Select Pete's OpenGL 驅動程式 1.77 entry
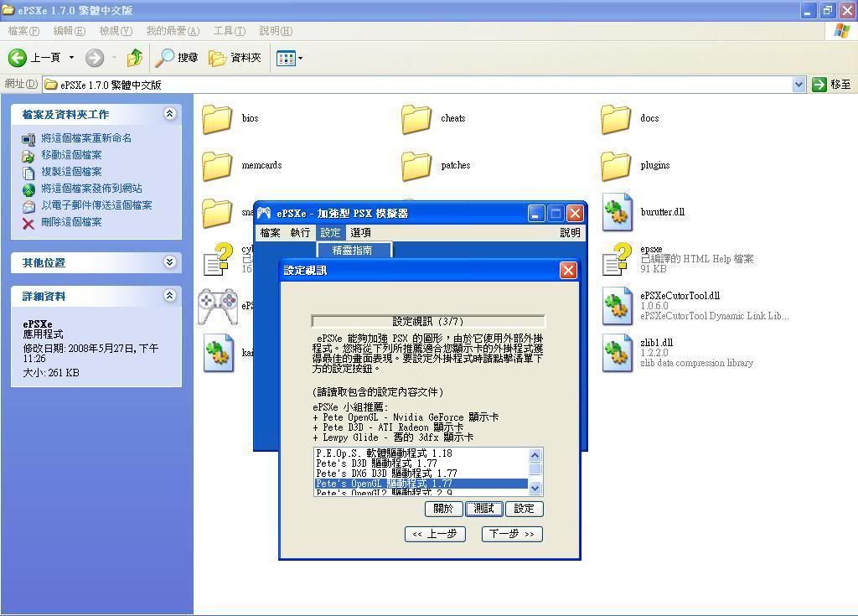The width and height of the screenshot is (858, 616). tap(421, 484)
